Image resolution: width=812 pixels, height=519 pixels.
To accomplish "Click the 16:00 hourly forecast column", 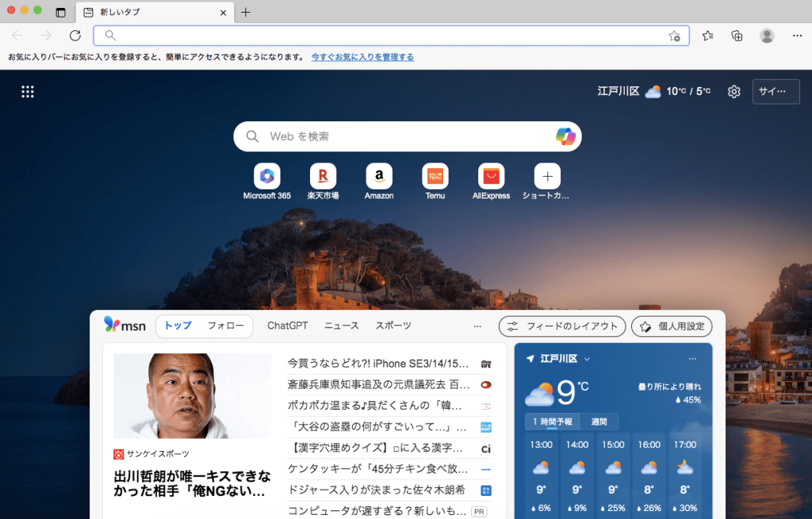I will click(x=649, y=476).
